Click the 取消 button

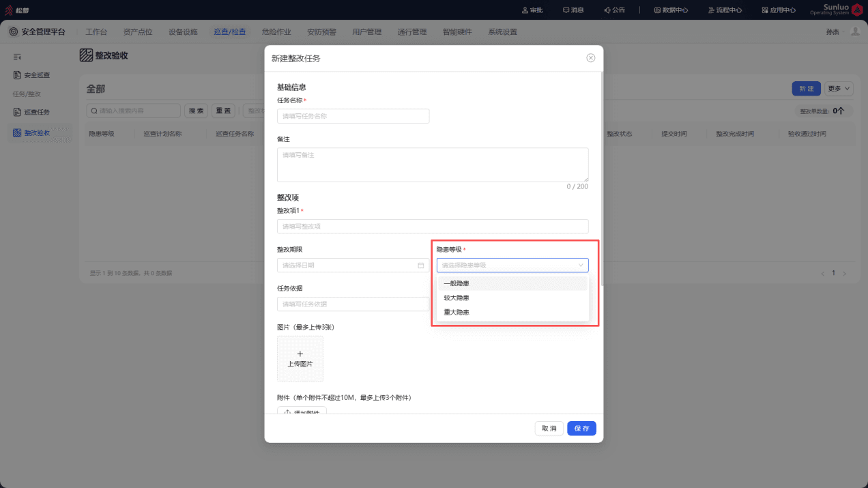[x=549, y=429]
